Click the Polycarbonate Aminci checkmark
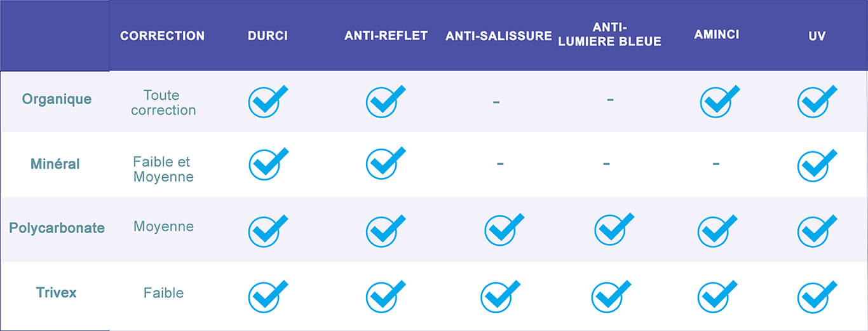 coord(717,231)
